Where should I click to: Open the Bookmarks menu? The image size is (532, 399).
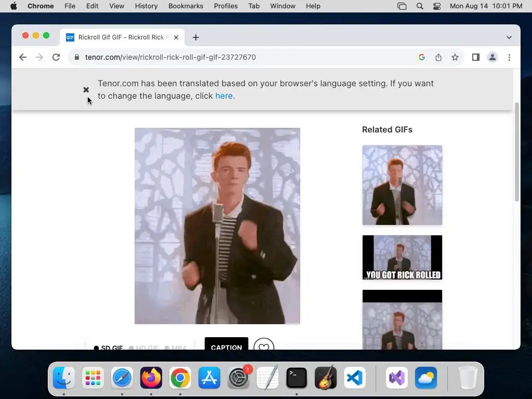[x=185, y=6]
